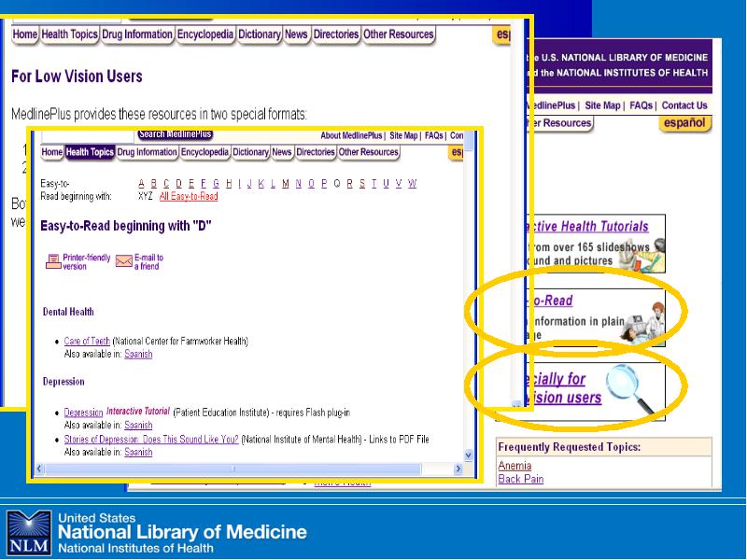
Task: Jump to Easy-to-Read topics starting with P
Action: pyautogui.click(x=324, y=183)
